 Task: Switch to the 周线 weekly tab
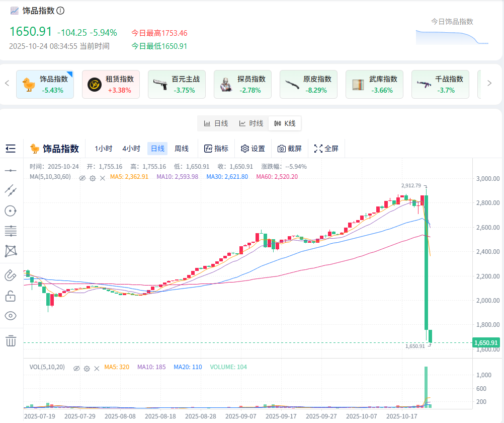pos(182,148)
